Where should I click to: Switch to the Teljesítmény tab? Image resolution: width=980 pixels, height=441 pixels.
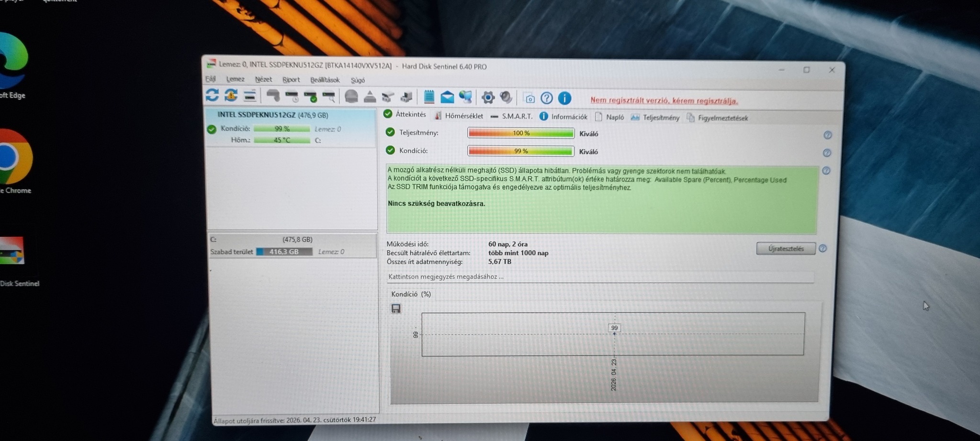655,118
